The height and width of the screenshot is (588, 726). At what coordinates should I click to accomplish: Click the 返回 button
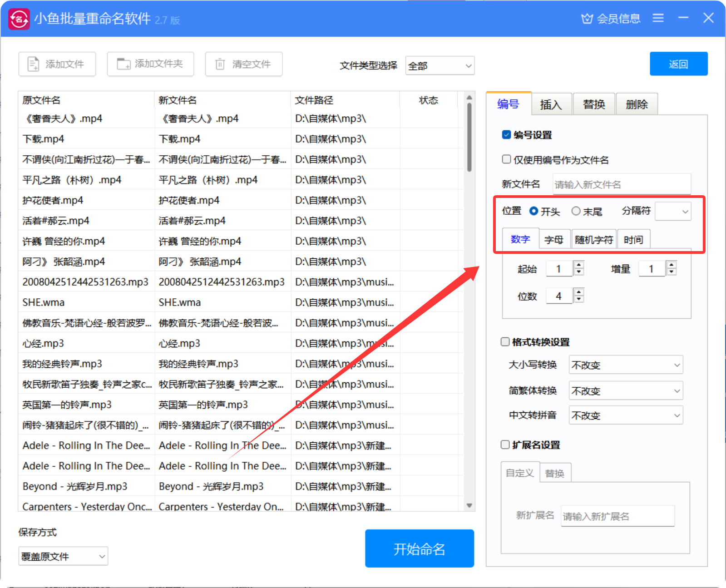[678, 64]
